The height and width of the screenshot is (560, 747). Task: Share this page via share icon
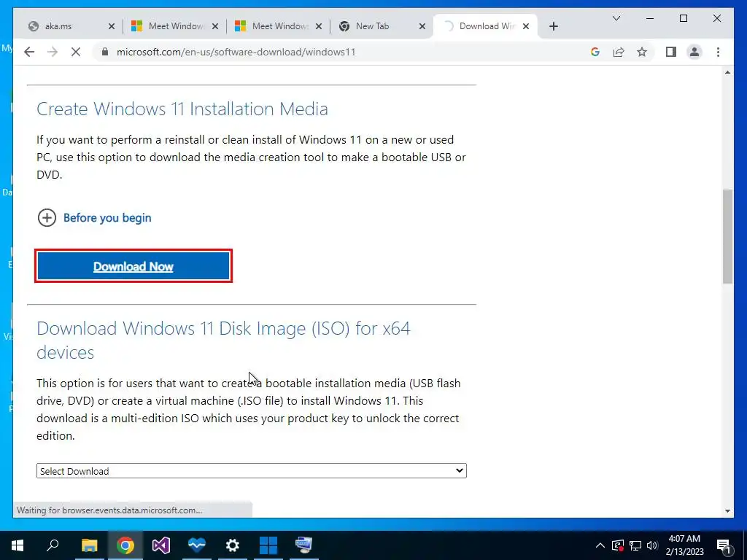619,52
